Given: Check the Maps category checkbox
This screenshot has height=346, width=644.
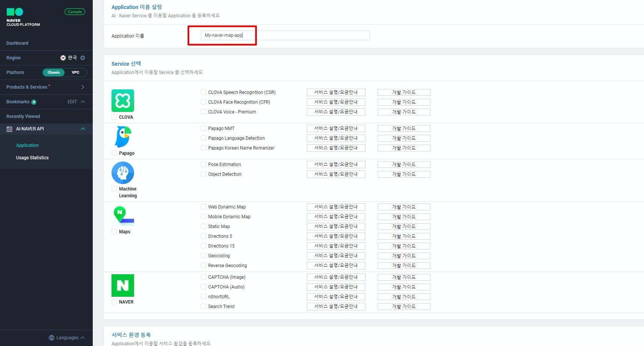Looking at the screenshot, I should point(114,232).
